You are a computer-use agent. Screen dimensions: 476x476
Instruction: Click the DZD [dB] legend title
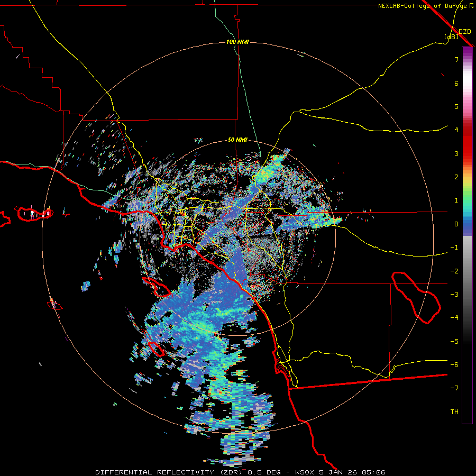pos(458,34)
